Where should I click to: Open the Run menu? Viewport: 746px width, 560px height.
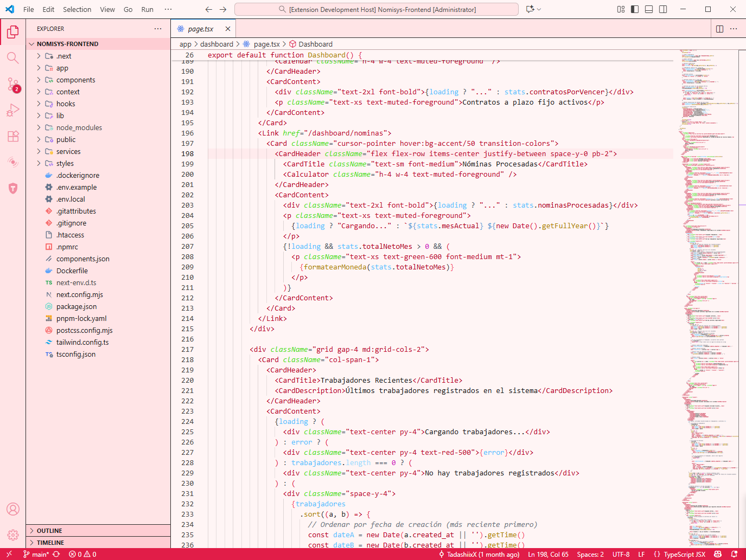click(147, 9)
